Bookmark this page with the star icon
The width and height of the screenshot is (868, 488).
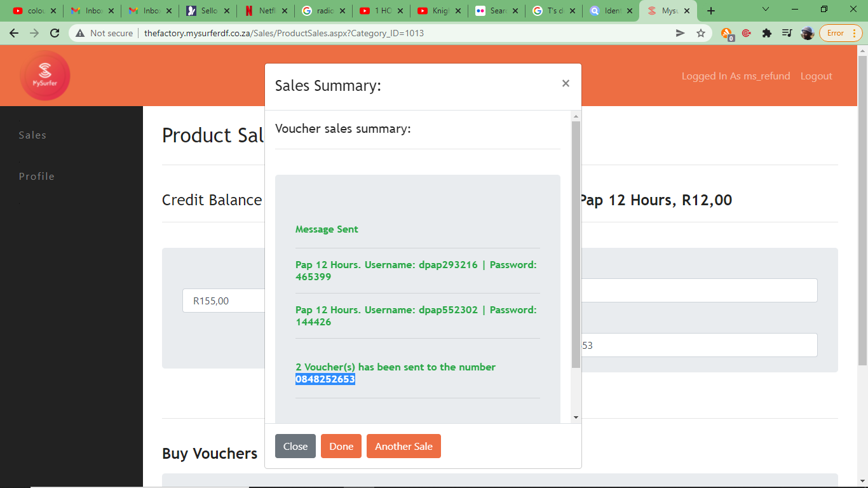[x=701, y=33]
